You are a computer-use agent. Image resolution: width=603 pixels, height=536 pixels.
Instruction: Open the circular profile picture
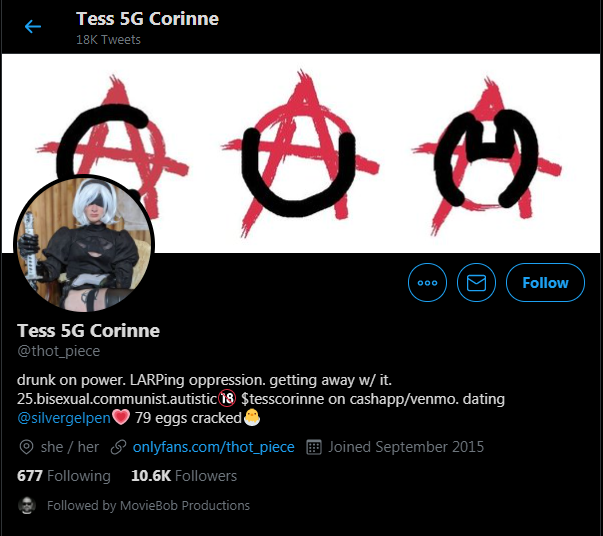point(84,244)
